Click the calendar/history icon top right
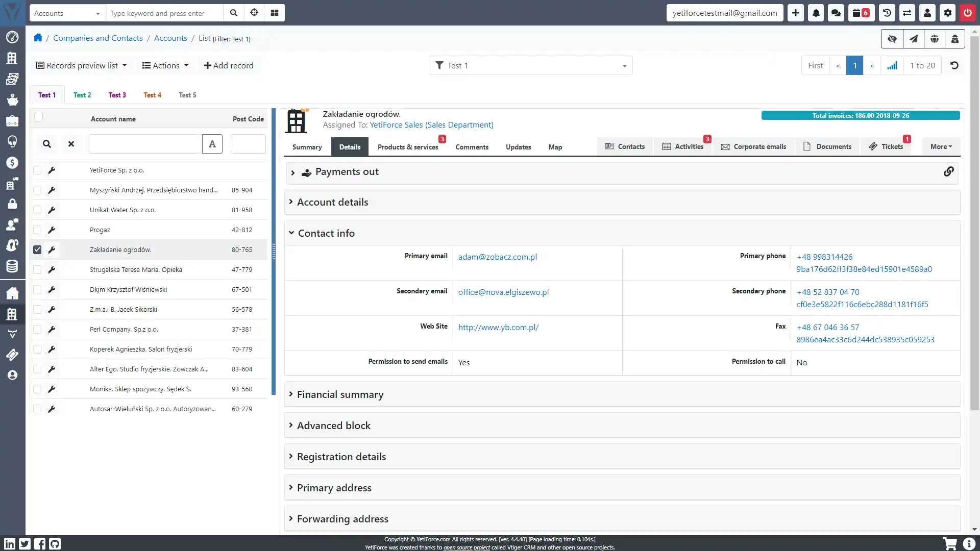This screenshot has width=980, height=551. (887, 13)
